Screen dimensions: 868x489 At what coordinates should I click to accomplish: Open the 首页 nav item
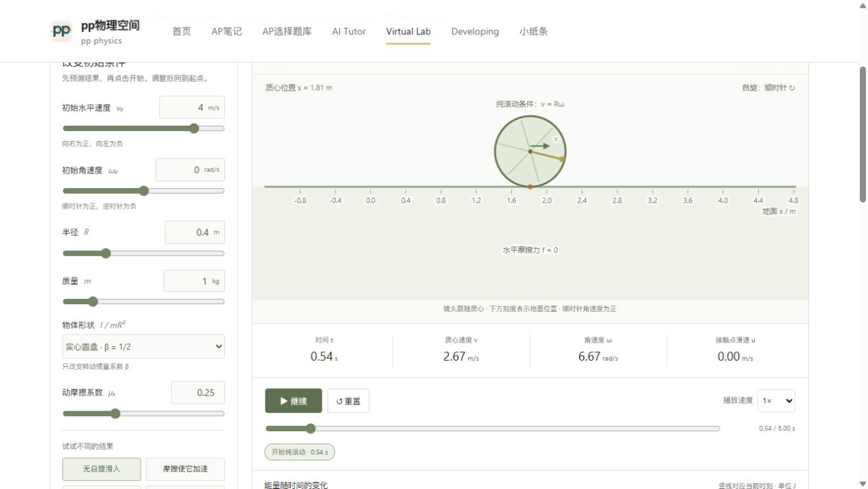tap(182, 32)
